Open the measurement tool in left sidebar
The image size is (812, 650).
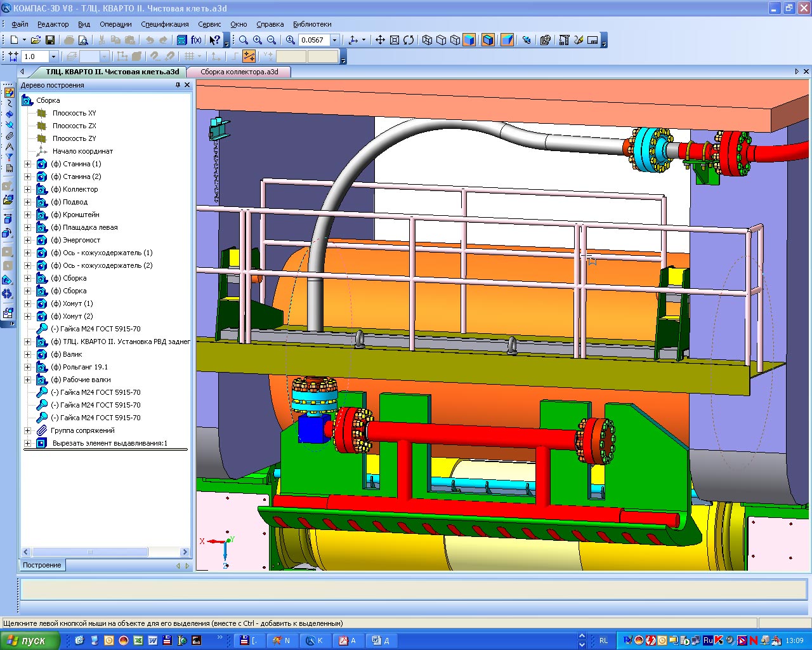coord(9,146)
